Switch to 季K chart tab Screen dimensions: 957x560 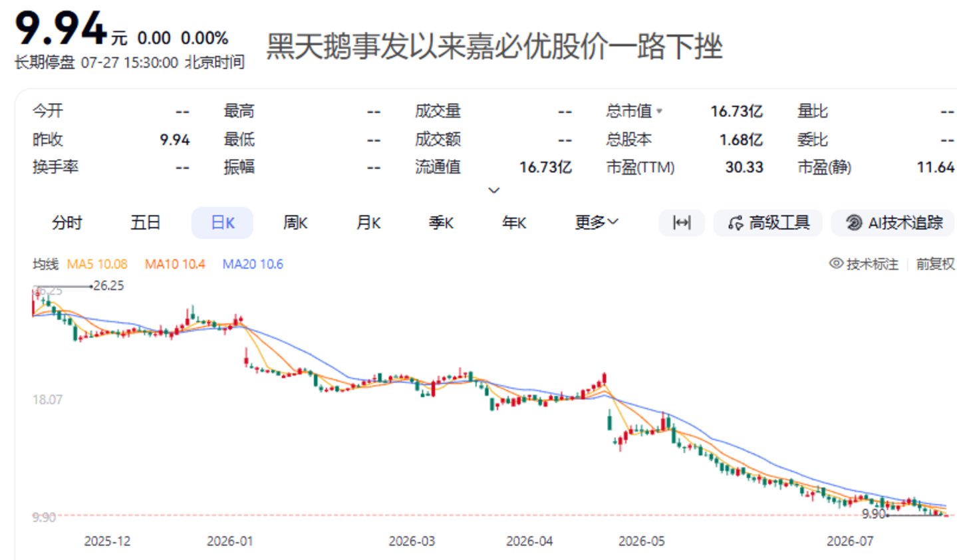(441, 223)
